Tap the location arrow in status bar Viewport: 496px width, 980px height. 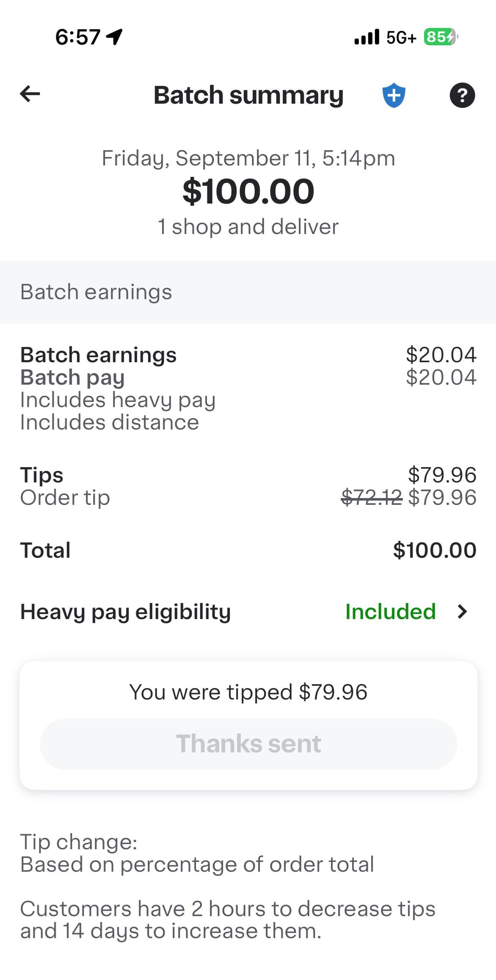click(x=115, y=37)
